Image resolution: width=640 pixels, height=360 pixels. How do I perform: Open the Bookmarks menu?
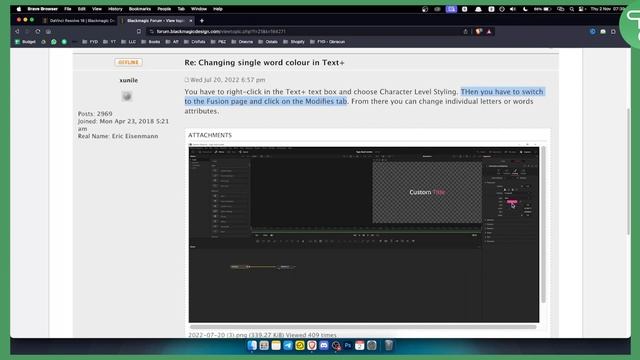pos(140,9)
